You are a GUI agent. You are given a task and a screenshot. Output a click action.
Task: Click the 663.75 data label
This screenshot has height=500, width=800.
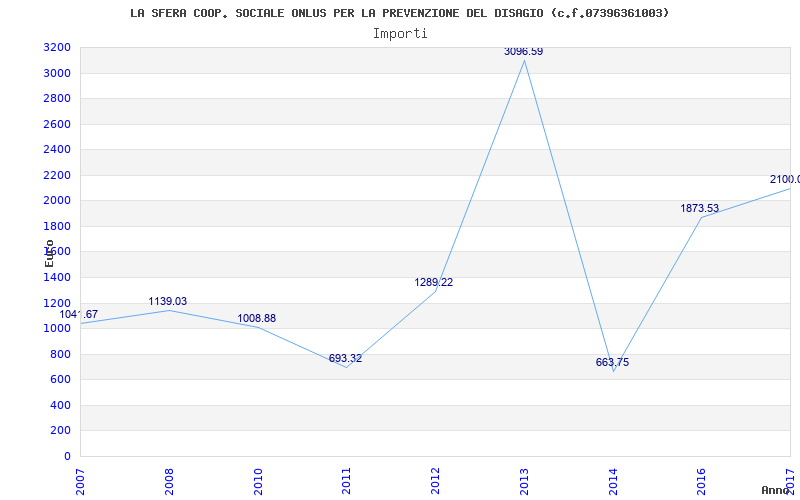point(612,363)
